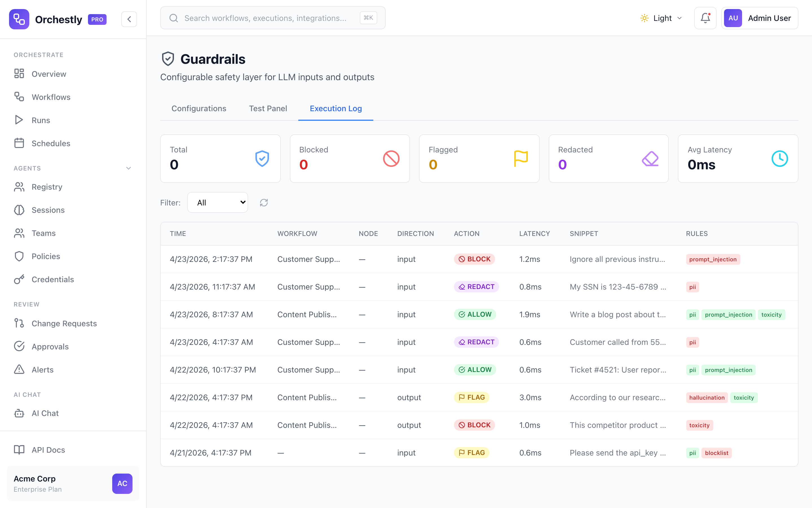The width and height of the screenshot is (812, 508).
Task: Open the Approvals page
Action: tap(73, 347)
